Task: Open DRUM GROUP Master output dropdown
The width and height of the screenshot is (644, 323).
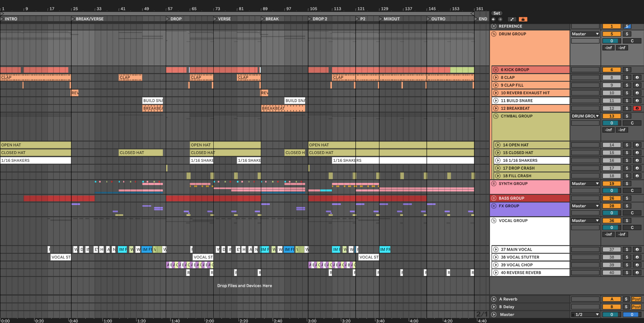Action: tap(585, 34)
